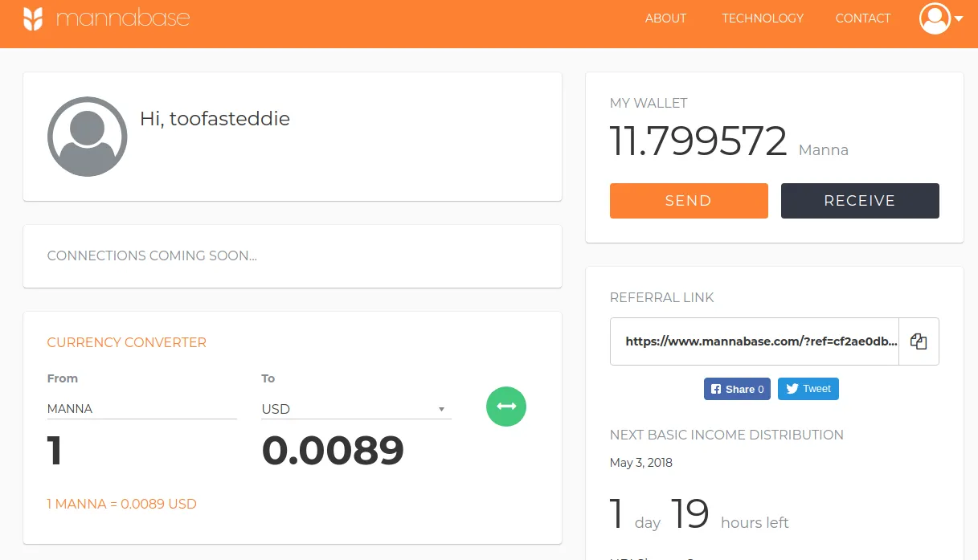Click the 'NEXT BASIC INCOME DISTRIBUTION' heading
Viewport: 978px width, 560px height.
click(726, 435)
